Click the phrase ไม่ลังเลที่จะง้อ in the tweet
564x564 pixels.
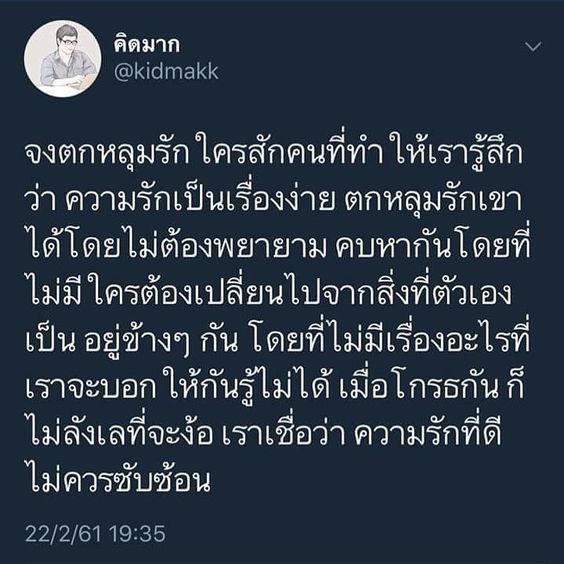(120, 433)
